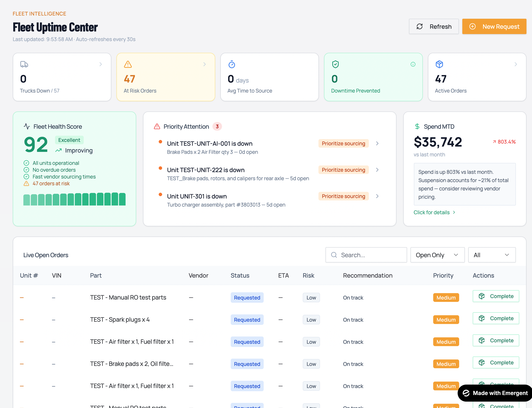The width and height of the screenshot is (532, 408).
Task: Click the dollar sign icon beside Spend MTD
Action: point(417,126)
